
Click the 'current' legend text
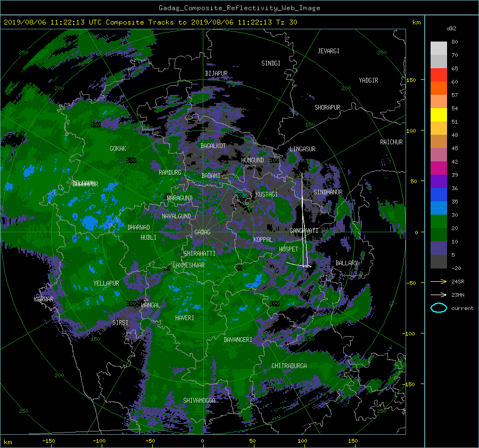(x=462, y=308)
